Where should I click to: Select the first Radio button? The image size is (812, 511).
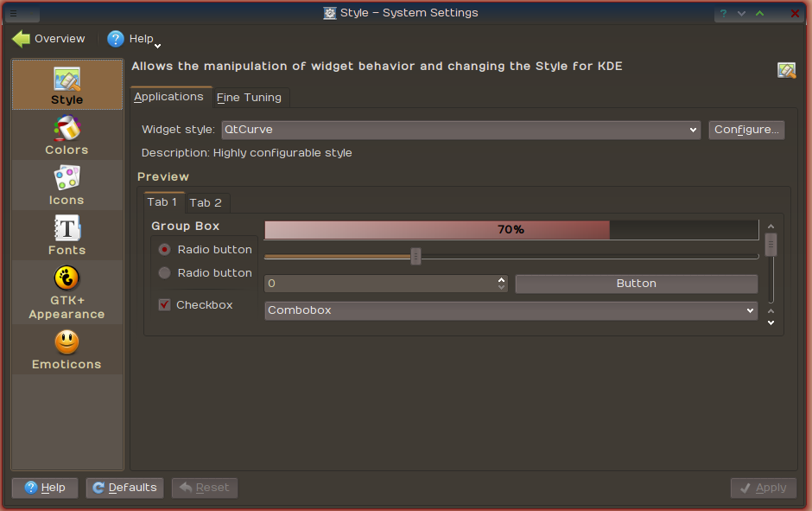tap(165, 250)
